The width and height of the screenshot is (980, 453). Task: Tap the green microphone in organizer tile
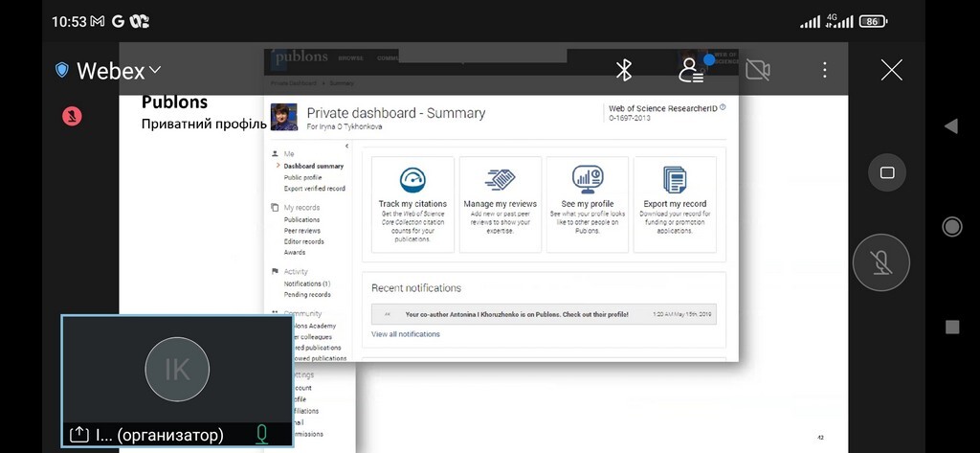point(261,435)
